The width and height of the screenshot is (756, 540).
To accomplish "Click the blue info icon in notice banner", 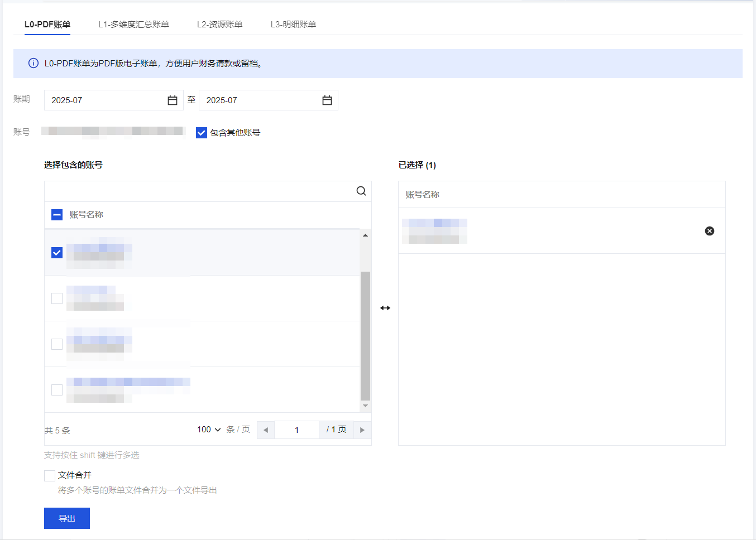I will pos(34,64).
